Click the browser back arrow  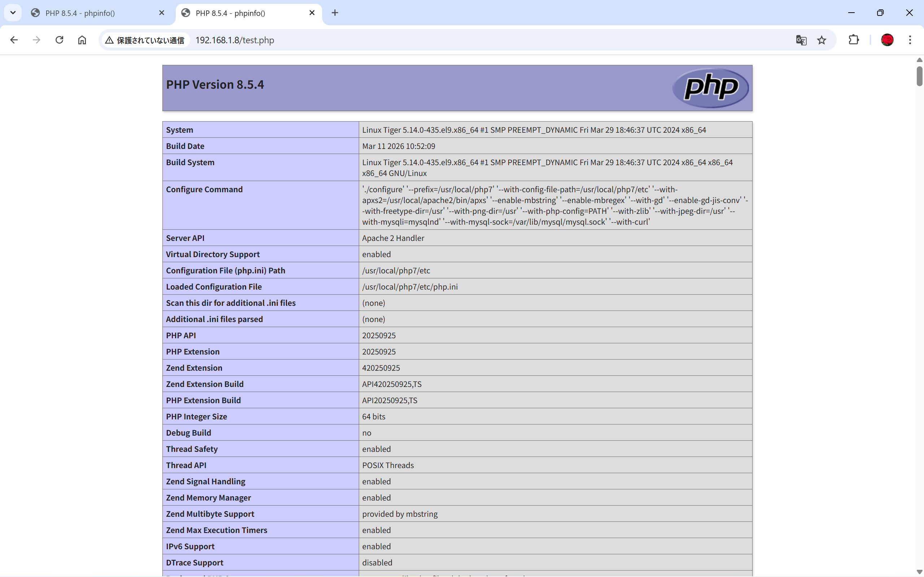point(14,40)
